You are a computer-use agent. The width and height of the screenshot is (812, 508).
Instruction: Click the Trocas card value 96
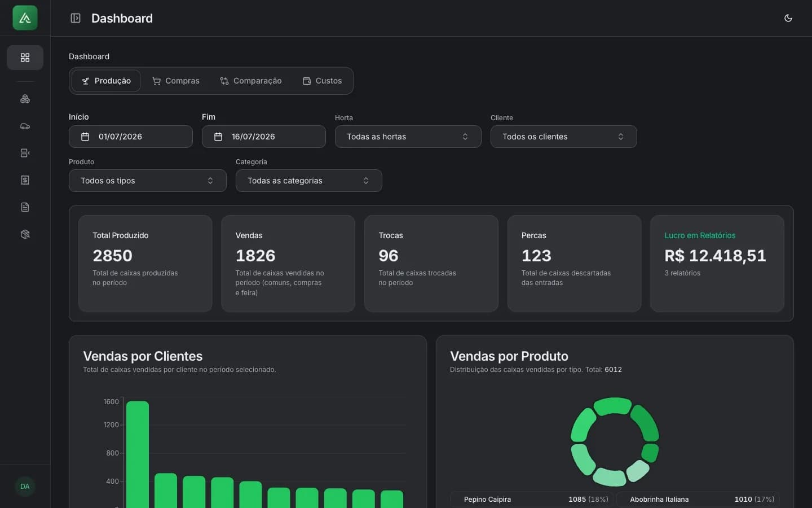click(x=389, y=256)
